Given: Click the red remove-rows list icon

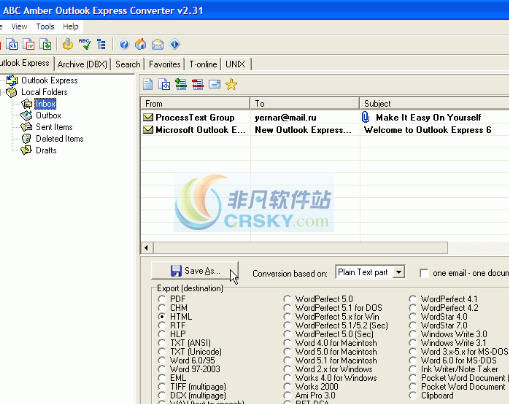Looking at the screenshot, I should (x=198, y=84).
